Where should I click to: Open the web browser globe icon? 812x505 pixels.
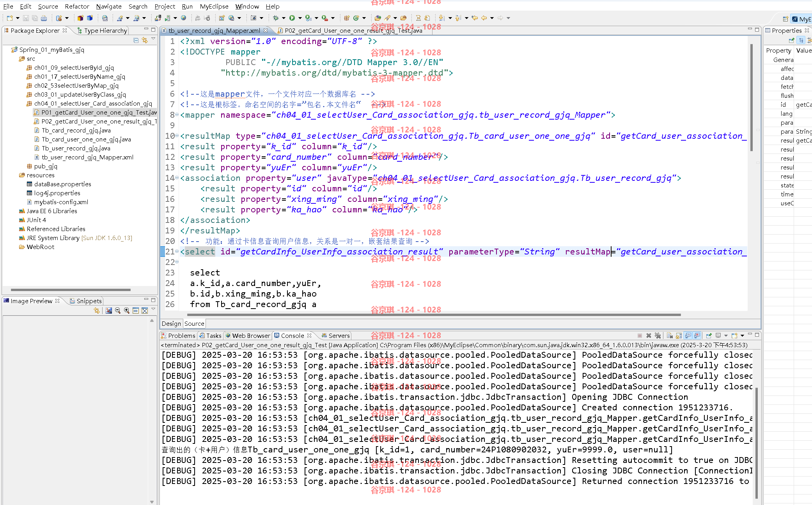[x=183, y=18]
